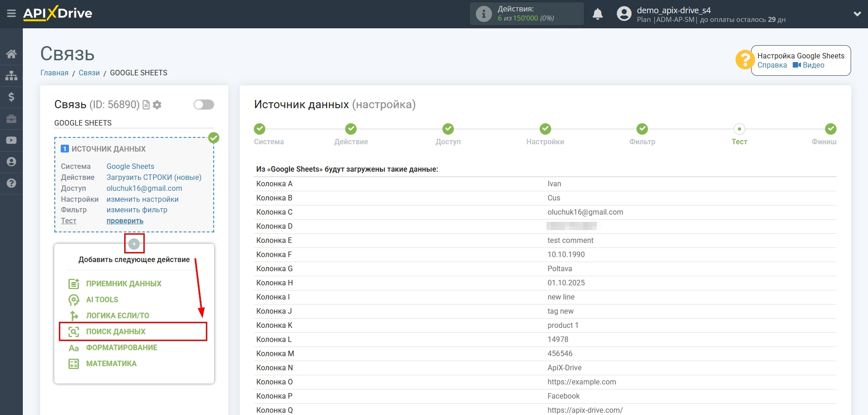This screenshot has height=415, width=868.
Task: Open the help question mark icon in sidebar
Action: click(11, 183)
